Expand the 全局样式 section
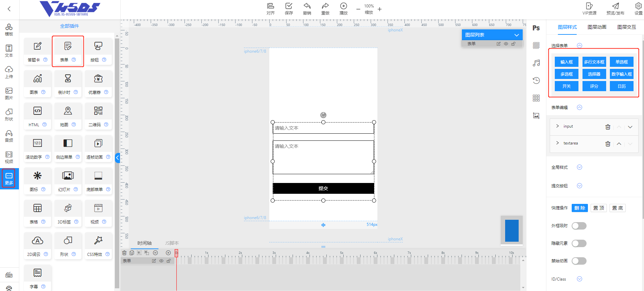 point(579,167)
